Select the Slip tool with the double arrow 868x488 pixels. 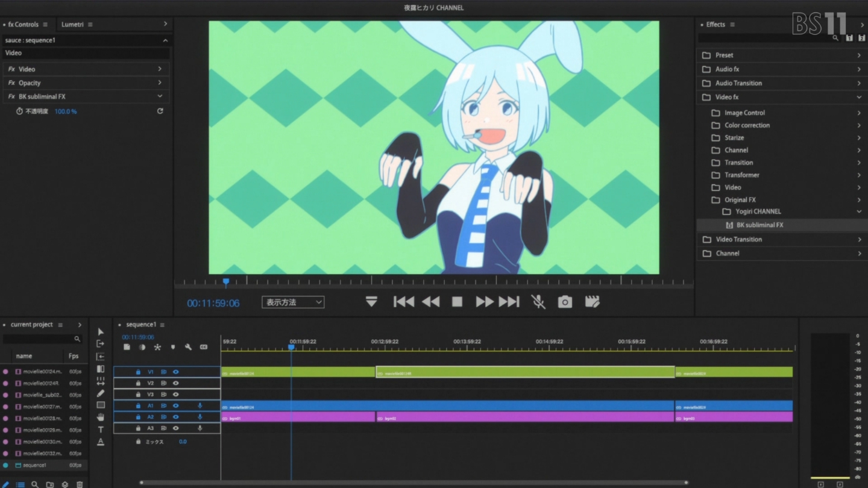101,381
